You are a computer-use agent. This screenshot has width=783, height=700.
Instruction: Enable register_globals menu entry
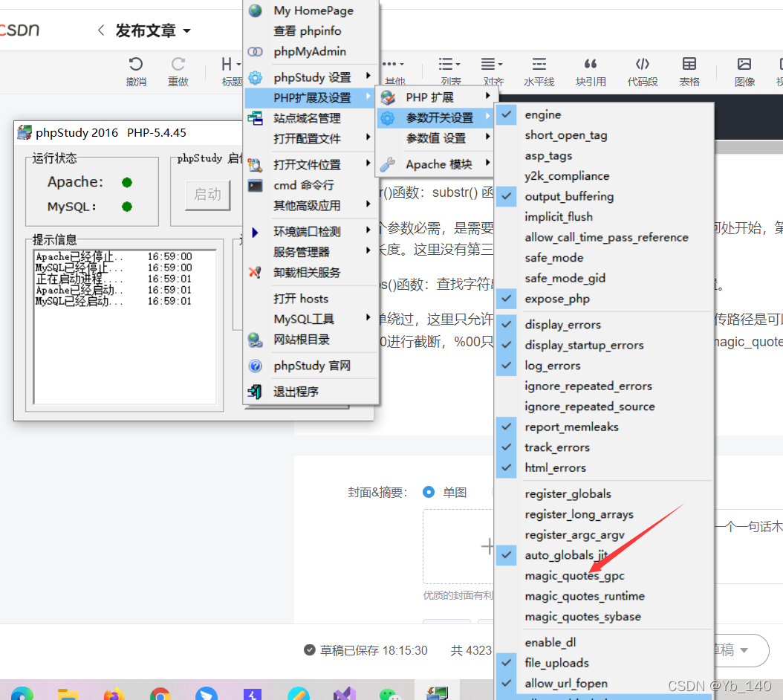coord(604,493)
